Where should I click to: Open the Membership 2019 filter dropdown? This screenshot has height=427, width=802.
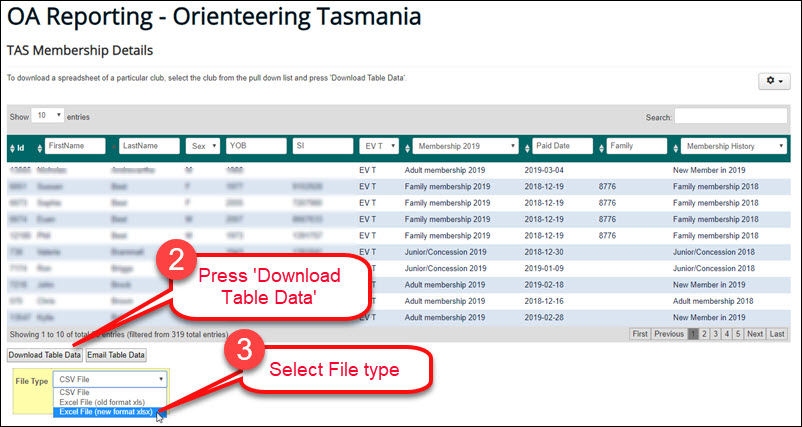click(x=465, y=146)
